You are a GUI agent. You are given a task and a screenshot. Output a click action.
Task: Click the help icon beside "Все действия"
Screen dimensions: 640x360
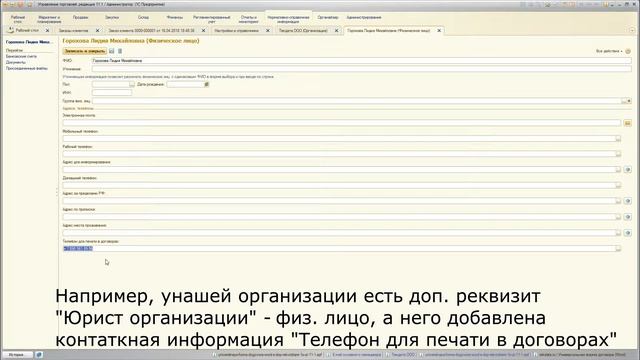click(628, 51)
